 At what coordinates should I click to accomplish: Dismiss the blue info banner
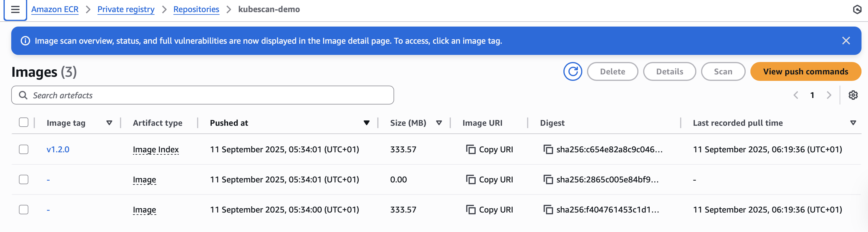click(x=846, y=41)
